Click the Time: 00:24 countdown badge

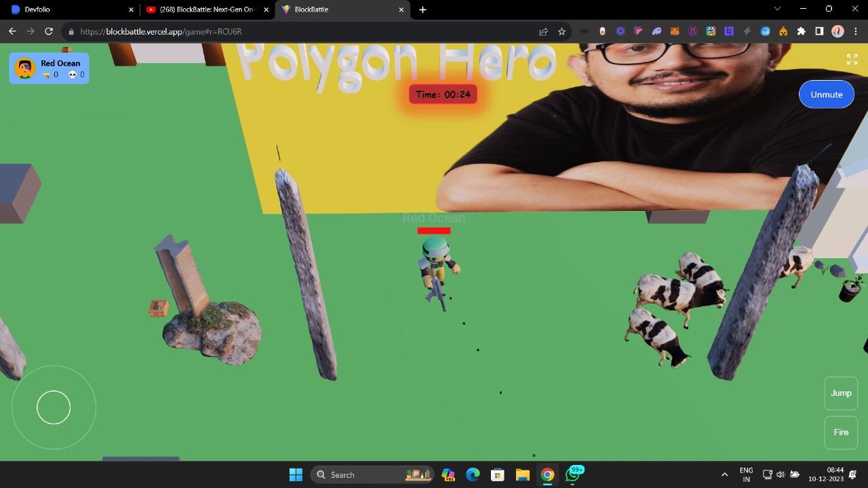443,94
